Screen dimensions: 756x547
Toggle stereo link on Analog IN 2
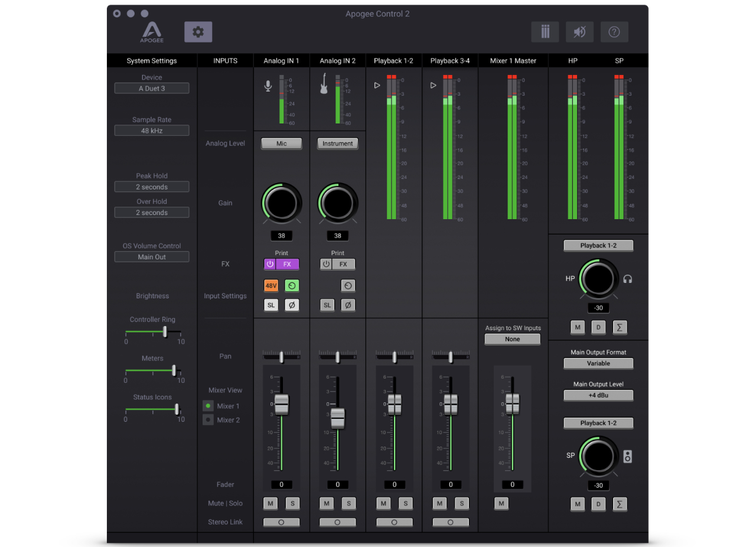tap(337, 522)
